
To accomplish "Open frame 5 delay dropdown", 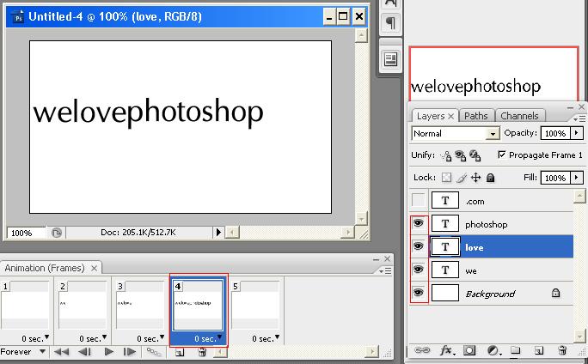I will 277,337.
